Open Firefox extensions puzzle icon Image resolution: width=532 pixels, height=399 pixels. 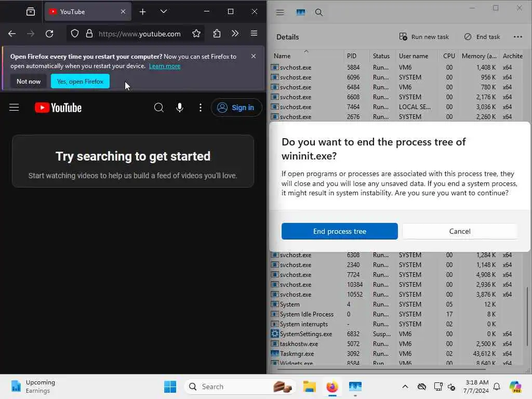coord(217,34)
